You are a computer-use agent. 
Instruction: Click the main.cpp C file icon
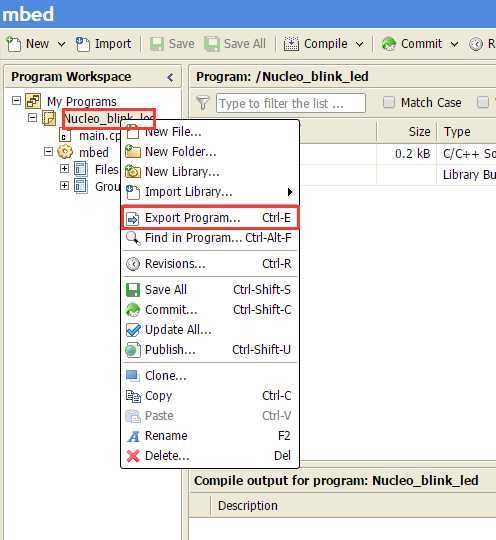click(x=64, y=135)
